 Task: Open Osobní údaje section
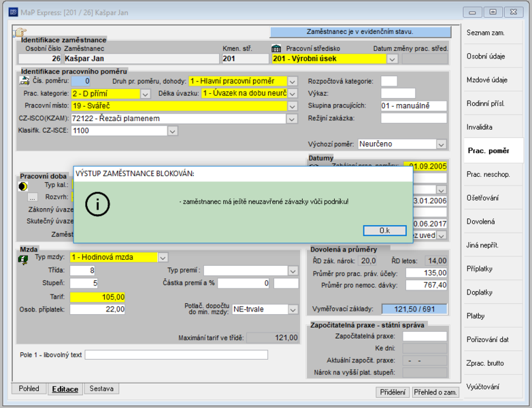click(493, 56)
